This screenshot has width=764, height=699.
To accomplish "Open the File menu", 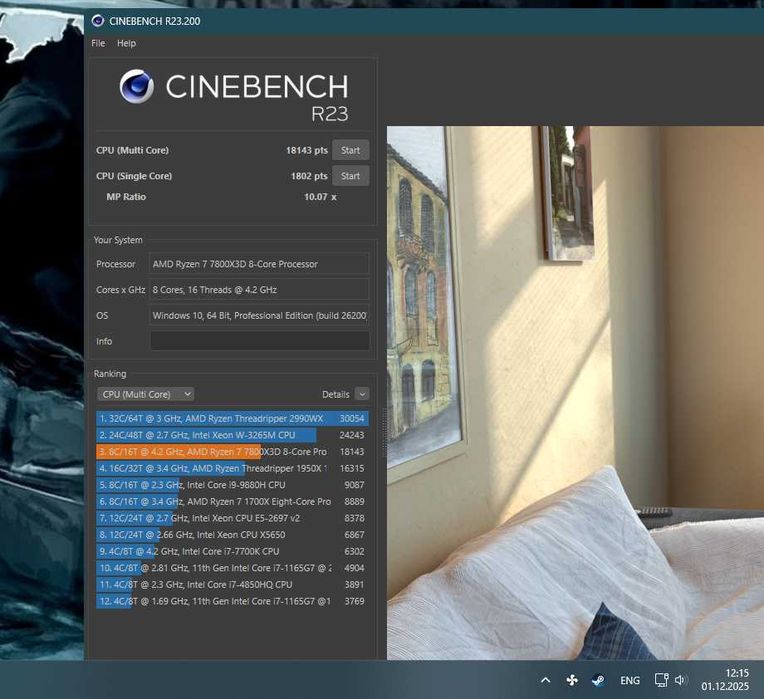I will pos(98,43).
